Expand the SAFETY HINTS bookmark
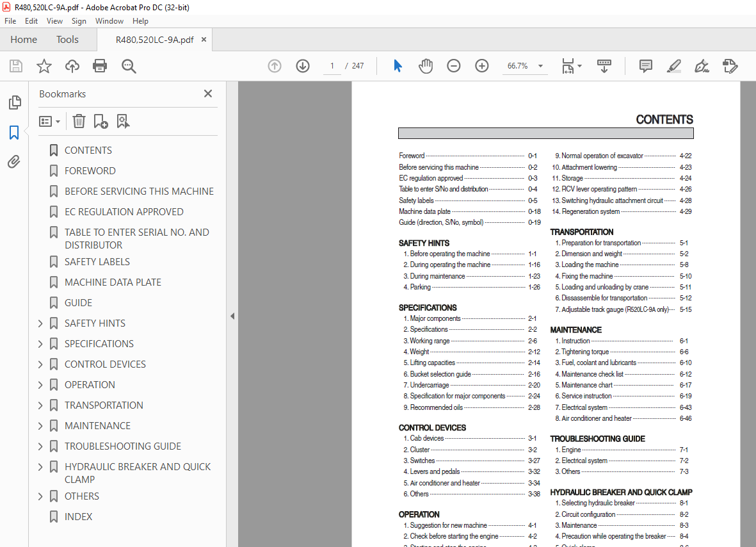The width and height of the screenshot is (756, 547). tap(40, 323)
